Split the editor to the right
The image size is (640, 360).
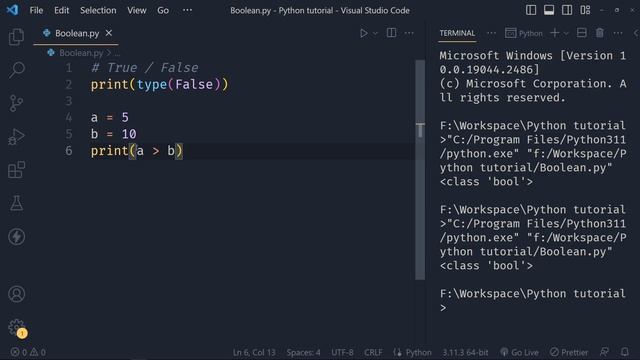pyautogui.click(x=391, y=33)
